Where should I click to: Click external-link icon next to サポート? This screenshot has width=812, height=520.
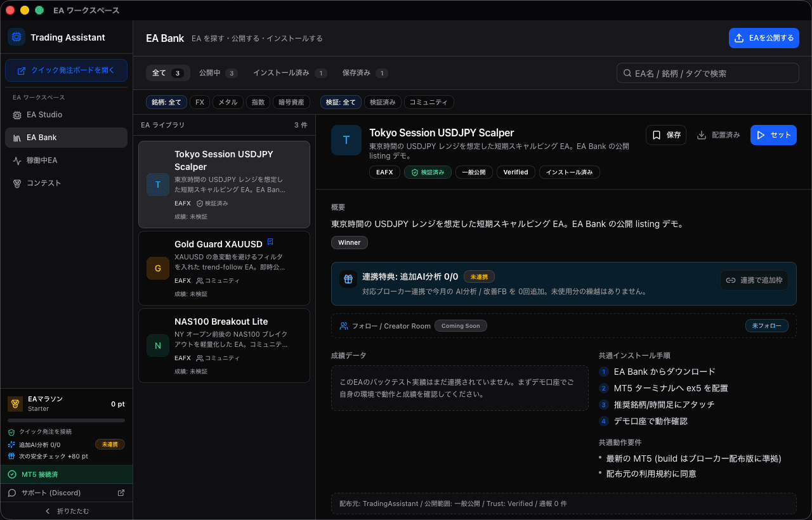coord(121,493)
